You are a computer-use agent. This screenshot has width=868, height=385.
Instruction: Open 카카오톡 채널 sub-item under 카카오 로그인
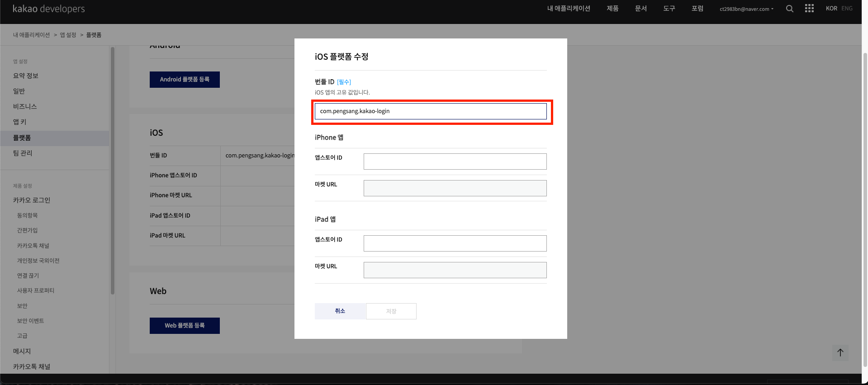tap(33, 246)
